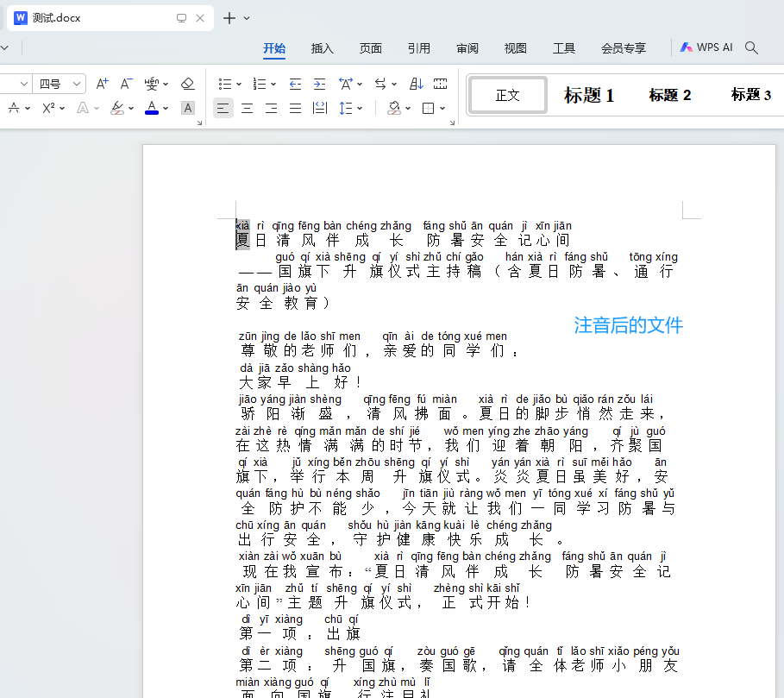The image size is (784, 698).
Task: Apply 标题 2 heading style
Action: [670, 95]
